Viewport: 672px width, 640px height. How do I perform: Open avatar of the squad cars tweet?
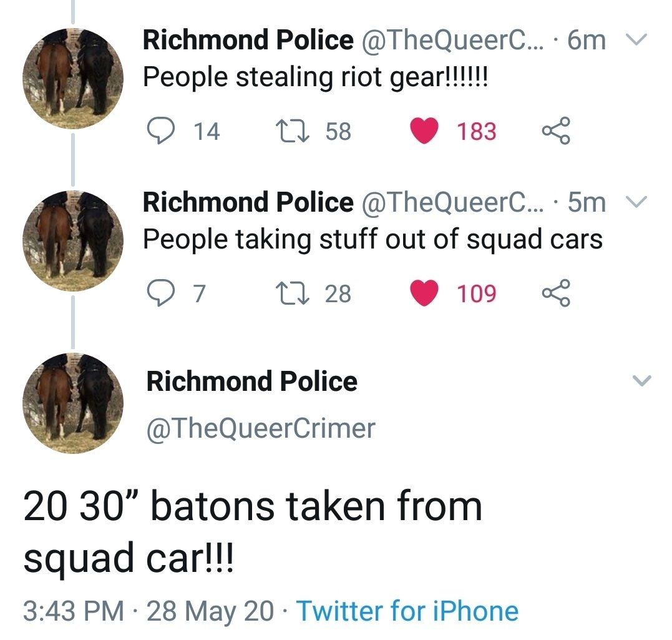tap(72, 240)
